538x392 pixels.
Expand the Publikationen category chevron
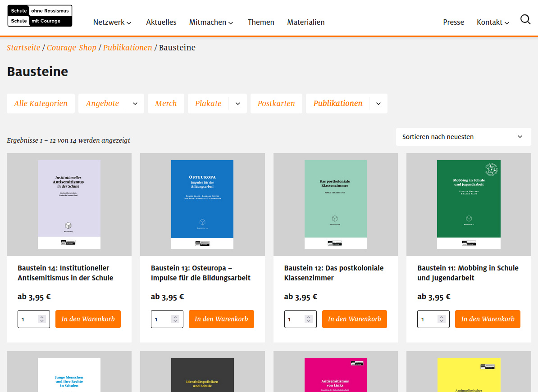pyautogui.click(x=378, y=104)
